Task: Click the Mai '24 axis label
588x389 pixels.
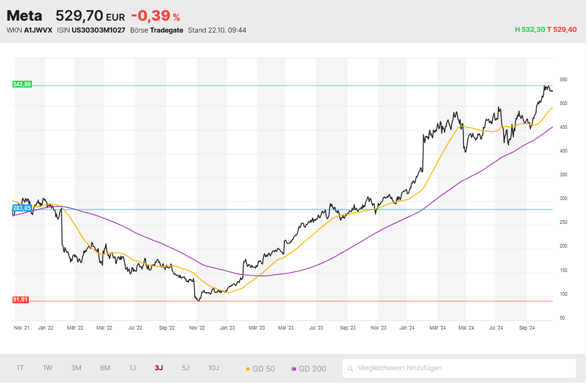Action: (x=466, y=328)
